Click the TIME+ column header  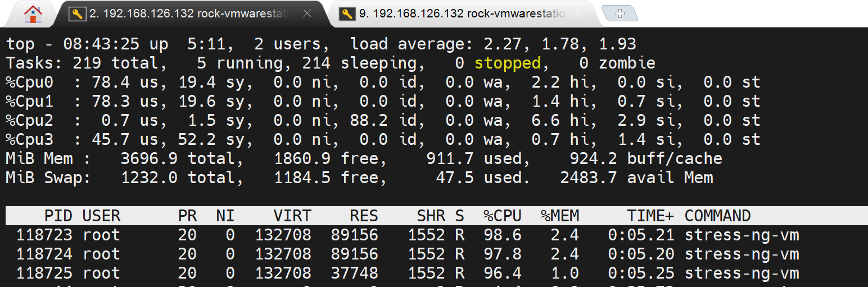click(650, 216)
